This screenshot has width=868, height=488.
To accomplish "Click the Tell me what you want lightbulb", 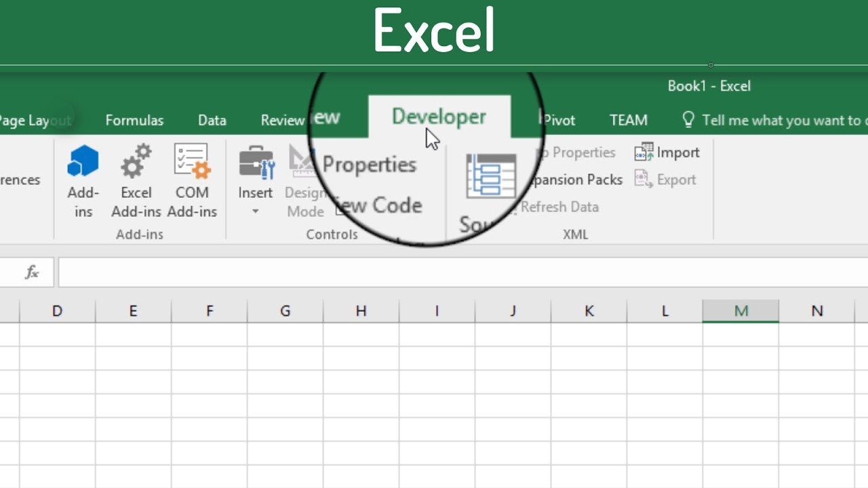I will point(688,120).
